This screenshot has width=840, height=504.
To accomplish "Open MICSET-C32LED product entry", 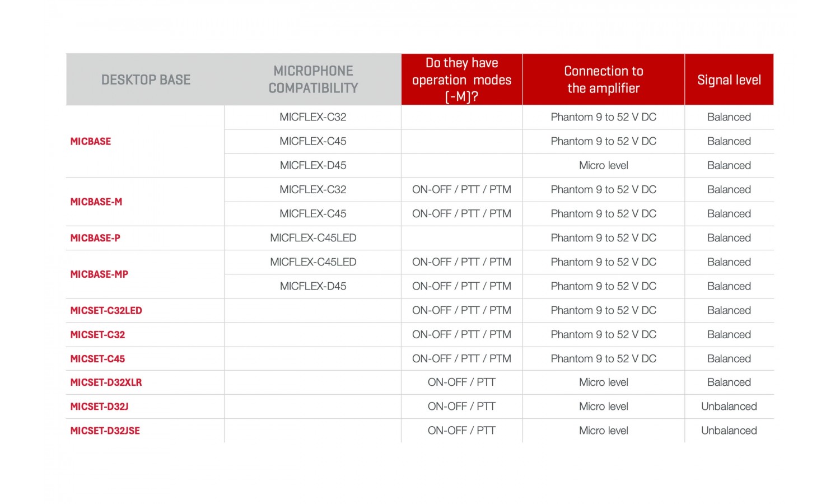I will click(x=106, y=311).
